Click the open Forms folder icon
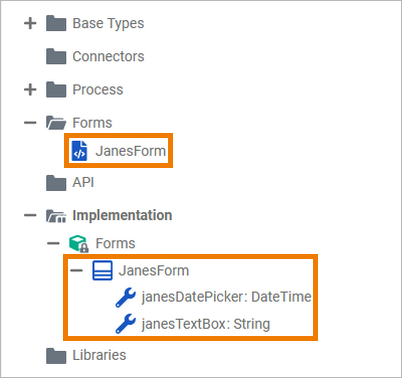Image resolution: width=402 pixels, height=378 pixels. point(56,123)
